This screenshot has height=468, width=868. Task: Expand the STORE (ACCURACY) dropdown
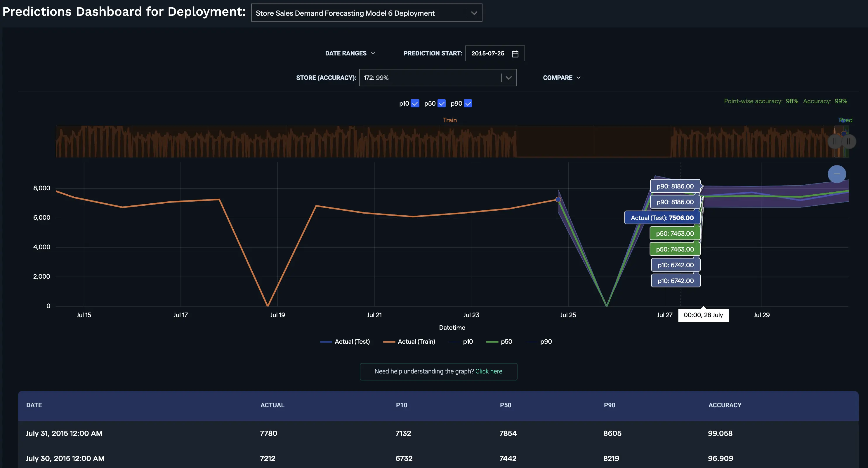tap(509, 77)
